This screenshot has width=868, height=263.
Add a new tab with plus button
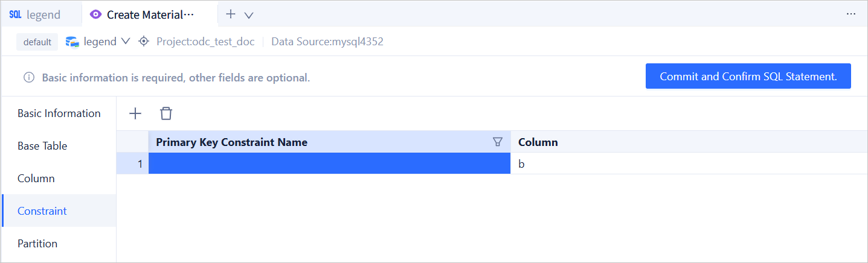click(x=230, y=14)
